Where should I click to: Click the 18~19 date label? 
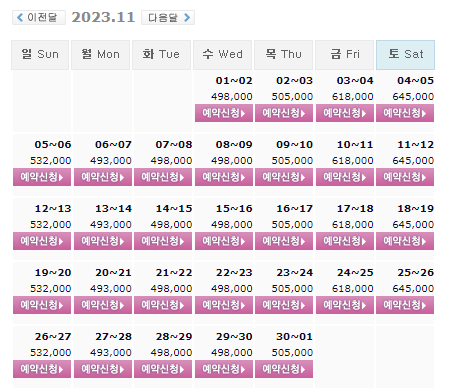[415, 209]
